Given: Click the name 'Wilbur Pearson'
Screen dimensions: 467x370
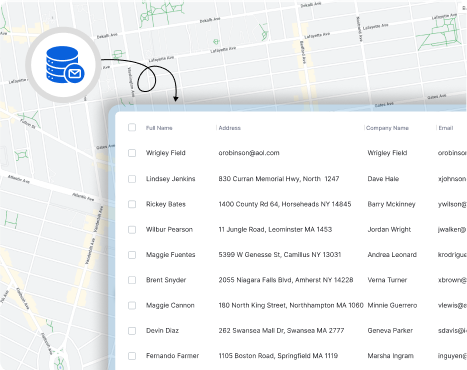Looking at the screenshot, I should [169, 229].
